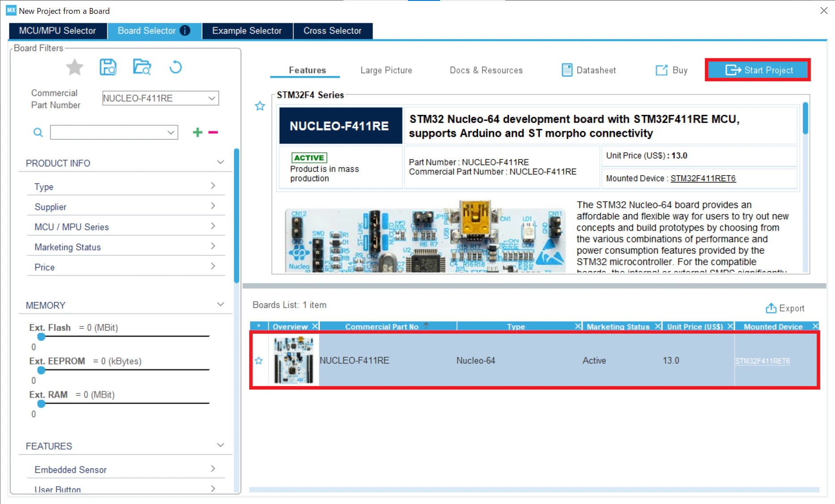Close the Overview column with its X
The height and width of the screenshot is (504, 835).
coord(315,326)
